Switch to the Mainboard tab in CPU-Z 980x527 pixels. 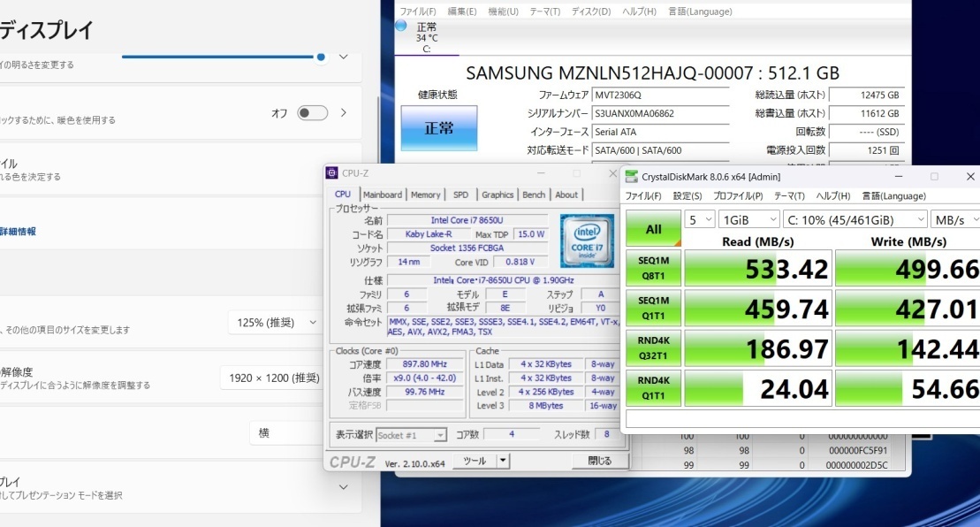tap(383, 195)
